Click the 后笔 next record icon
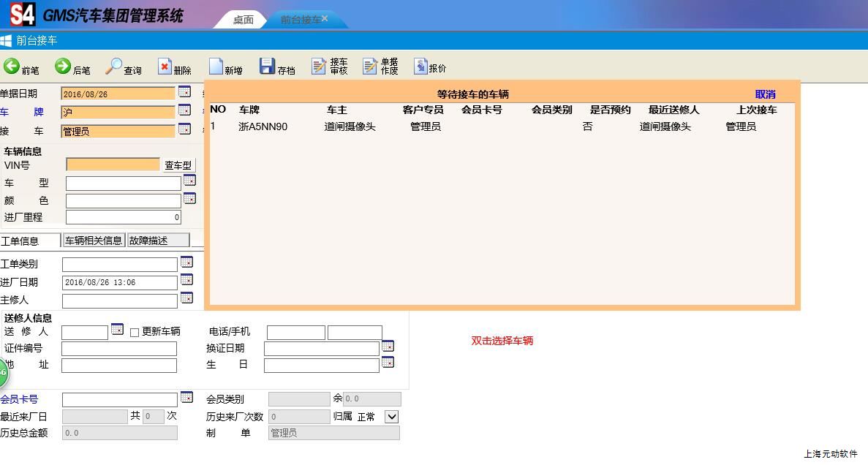The height and width of the screenshot is (465, 868). click(x=63, y=67)
